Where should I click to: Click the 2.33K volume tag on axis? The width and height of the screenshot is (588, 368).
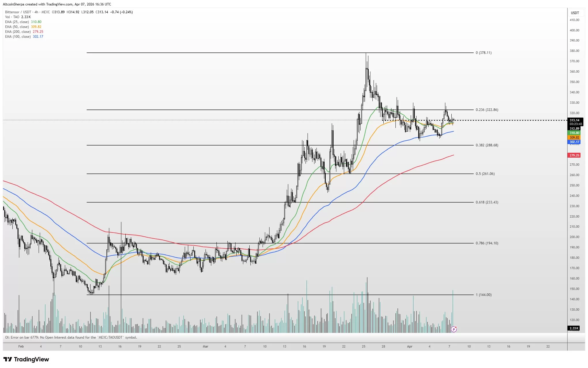pyautogui.click(x=574, y=328)
